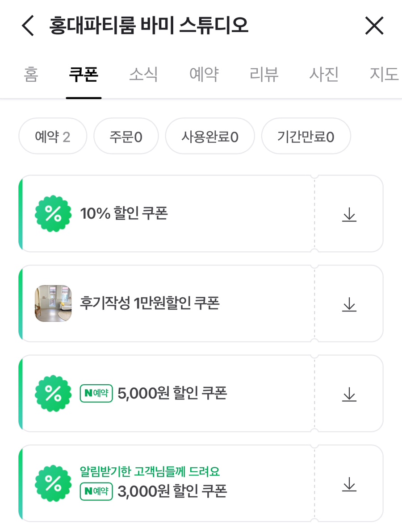Screen dimensions: 402x532
Task: Go to the 리뷰 tab
Action: (x=264, y=75)
